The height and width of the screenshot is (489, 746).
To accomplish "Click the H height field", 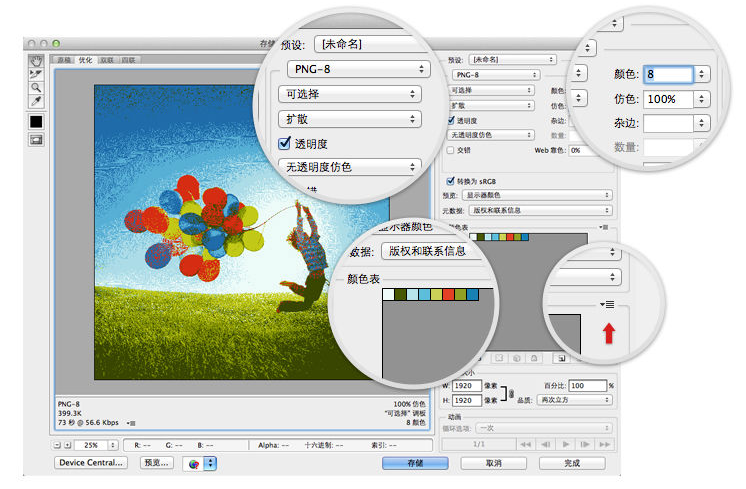I will (466, 401).
